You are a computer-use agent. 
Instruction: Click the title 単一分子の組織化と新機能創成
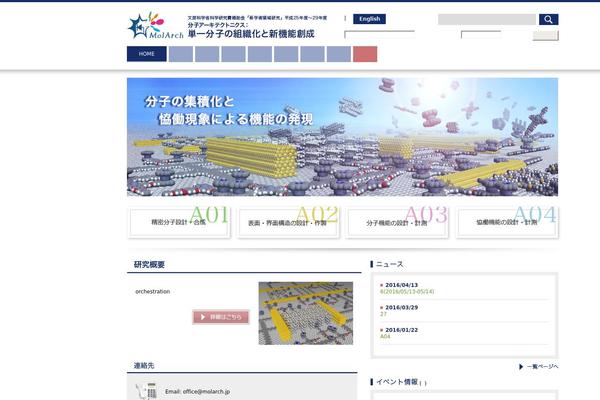251,34
